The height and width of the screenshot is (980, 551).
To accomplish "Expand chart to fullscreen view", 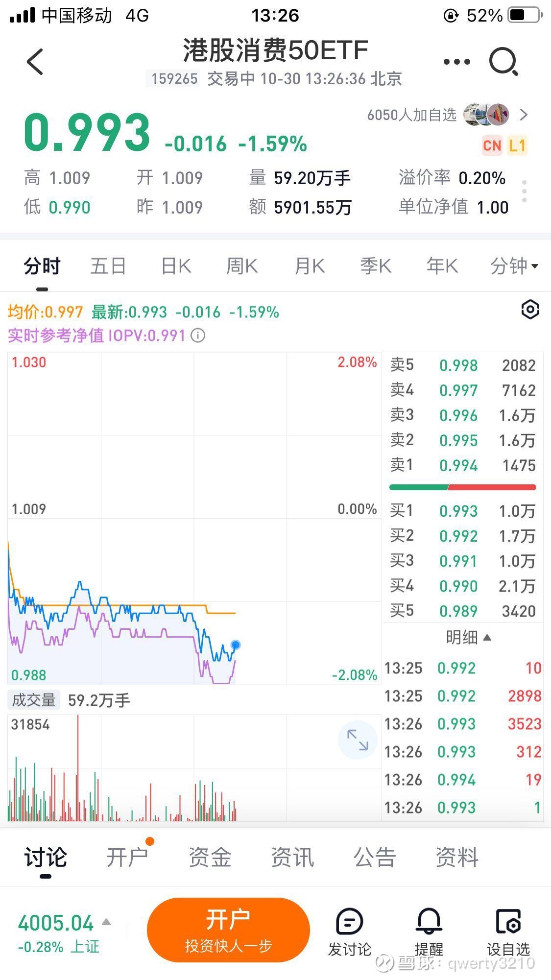I will pyautogui.click(x=358, y=740).
